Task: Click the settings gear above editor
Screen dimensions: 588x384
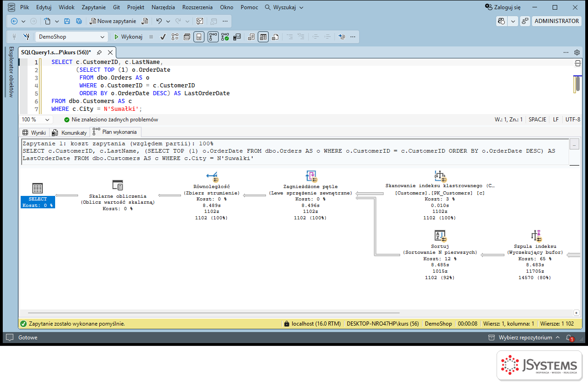Action: (x=577, y=52)
